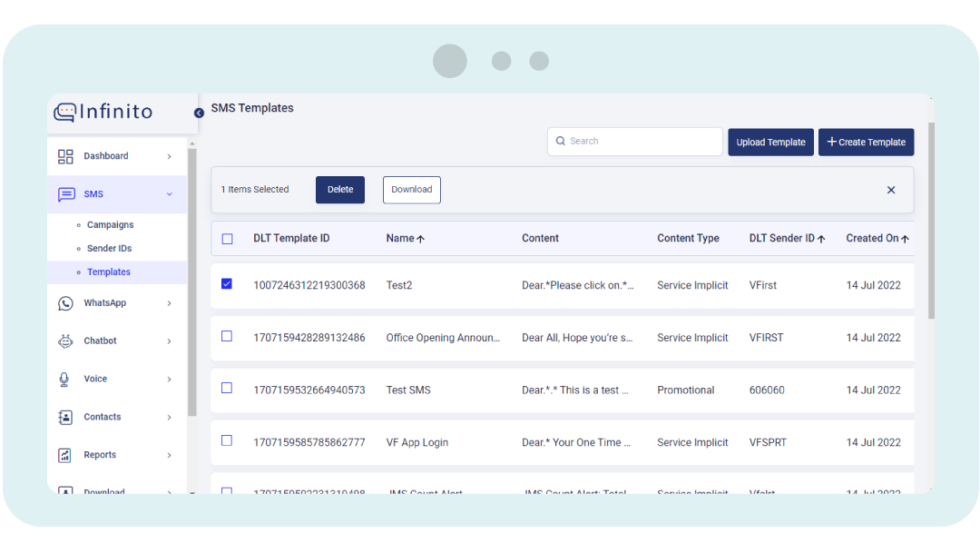
Task: Sort by DLT Sender ID arrow
Action: point(821,239)
